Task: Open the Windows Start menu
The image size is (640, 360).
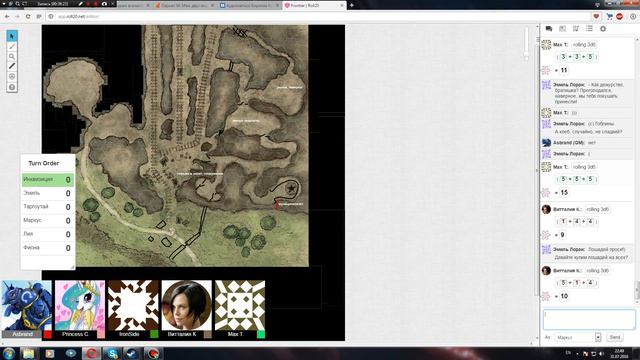Action: coord(9,353)
